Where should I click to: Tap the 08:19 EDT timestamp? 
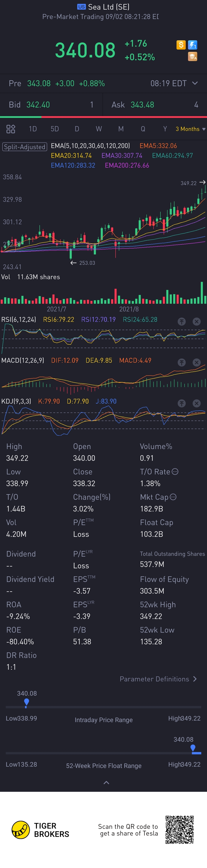click(x=168, y=83)
